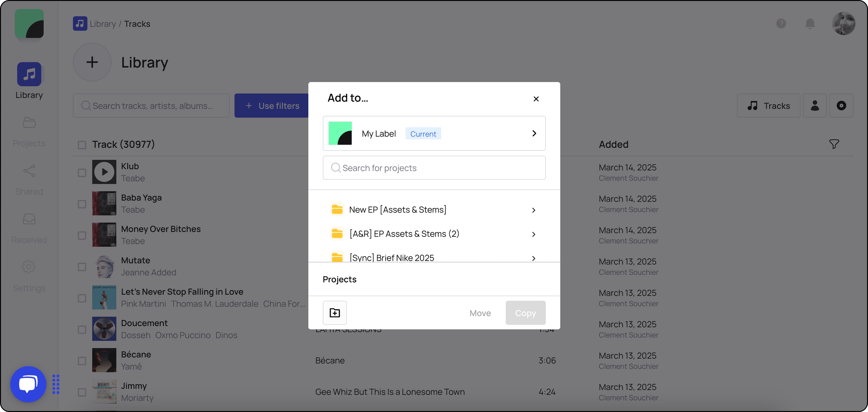Play the Klub track
The image size is (868, 412).
(x=104, y=172)
